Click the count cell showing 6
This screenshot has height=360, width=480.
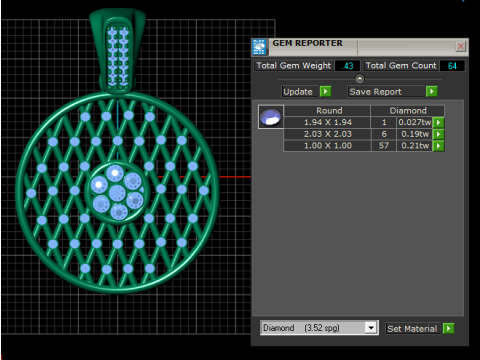[x=384, y=134]
